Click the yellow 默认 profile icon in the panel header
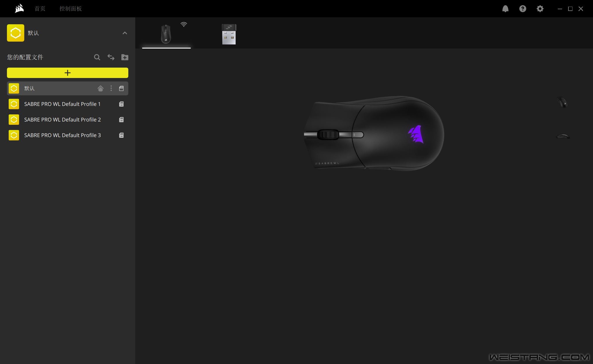Image resolution: width=593 pixels, height=364 pixels. (16, 33)
